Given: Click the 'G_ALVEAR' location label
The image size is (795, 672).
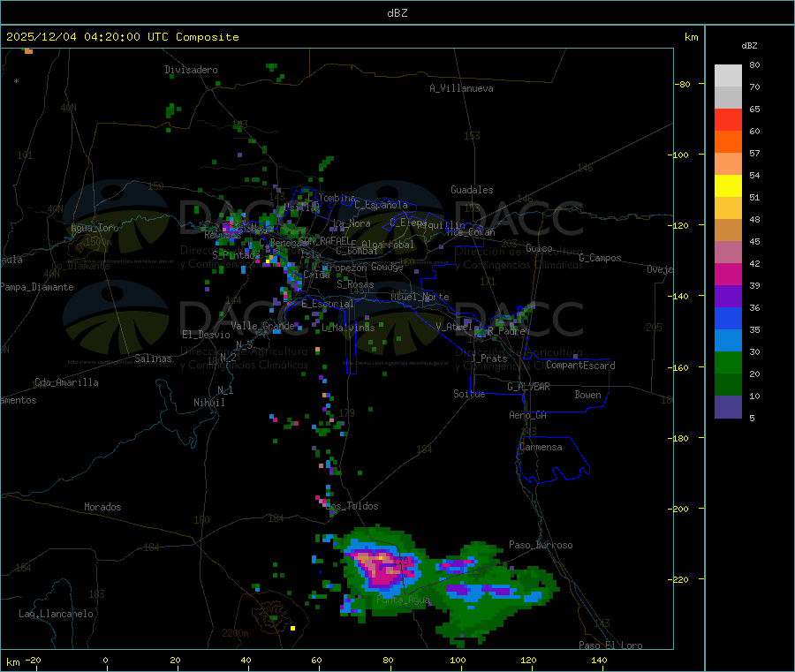Looking at the screenshot, I should click(528, 387).
